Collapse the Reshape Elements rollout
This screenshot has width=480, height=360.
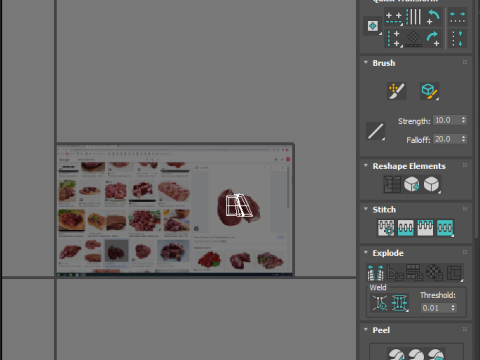coord(366,165)
